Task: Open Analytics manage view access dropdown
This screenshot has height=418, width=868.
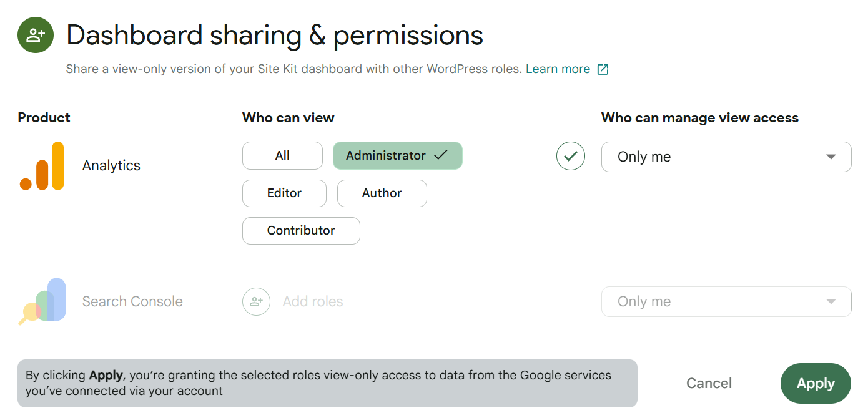Action: click(726, 157)
